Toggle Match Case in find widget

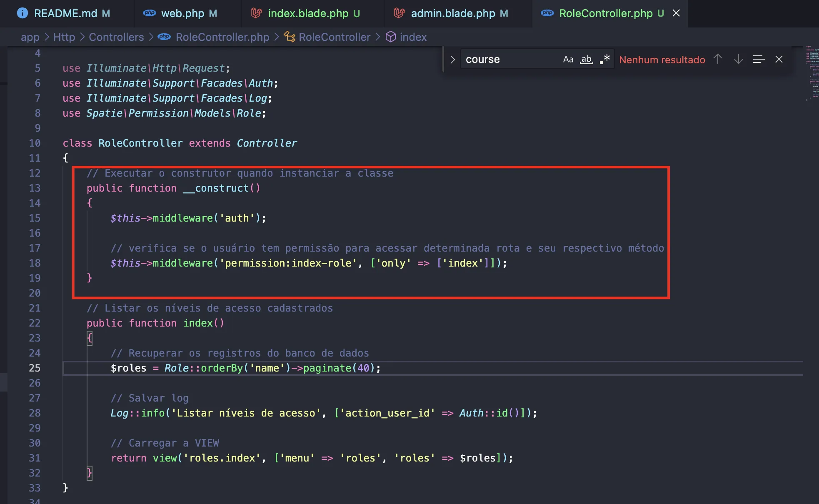[x=568, y=60]
